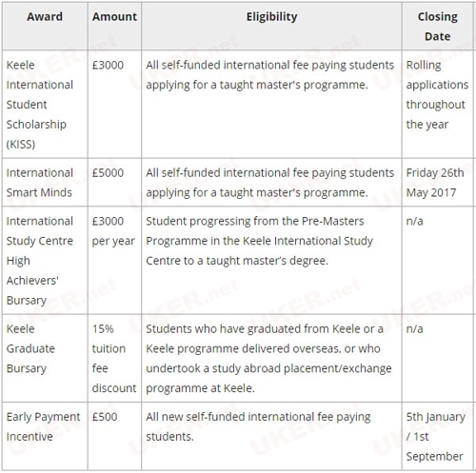This screenshot has width=476, height=473.
Task: Click the Keele Graduate Bursary award name
Action: 30,348
